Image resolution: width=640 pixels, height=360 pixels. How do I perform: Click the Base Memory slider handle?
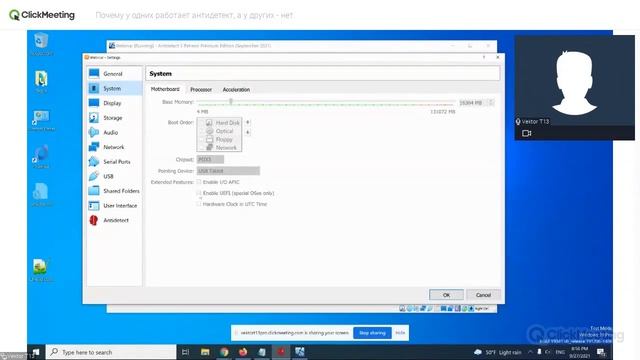click(x=231, y=101)
